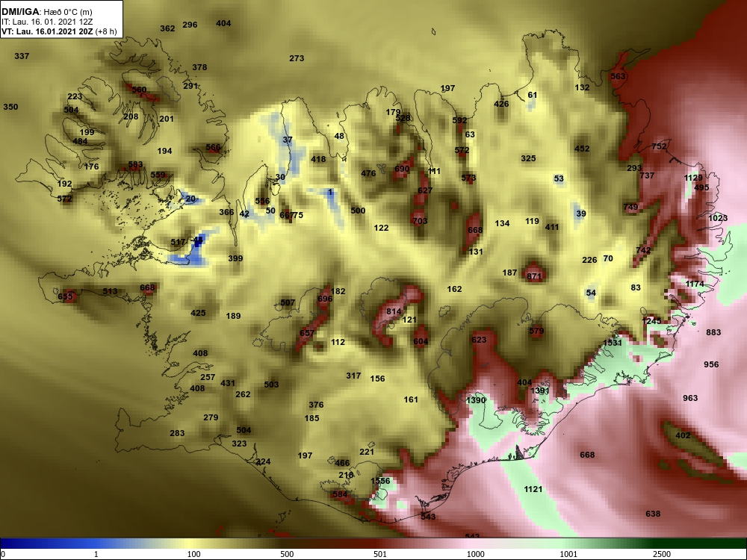Click the map value '752'

659,146
